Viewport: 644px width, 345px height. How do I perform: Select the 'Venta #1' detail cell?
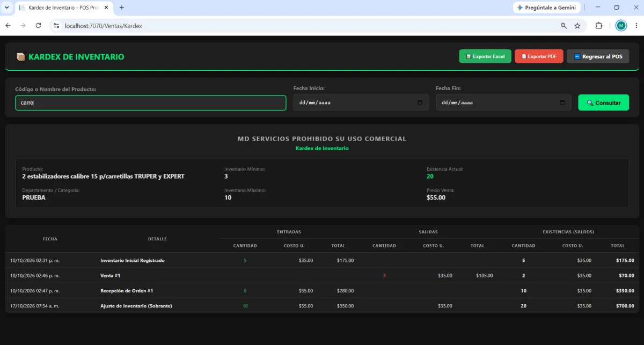click(x=110, y=275)
